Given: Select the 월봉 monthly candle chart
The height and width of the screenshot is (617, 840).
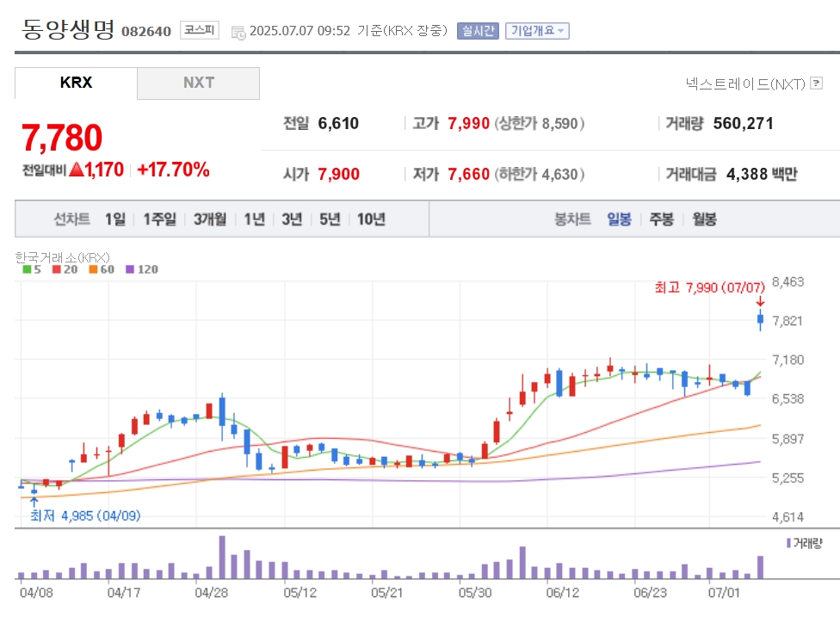Looking at the screenshot, I should [x=705, y=219].
